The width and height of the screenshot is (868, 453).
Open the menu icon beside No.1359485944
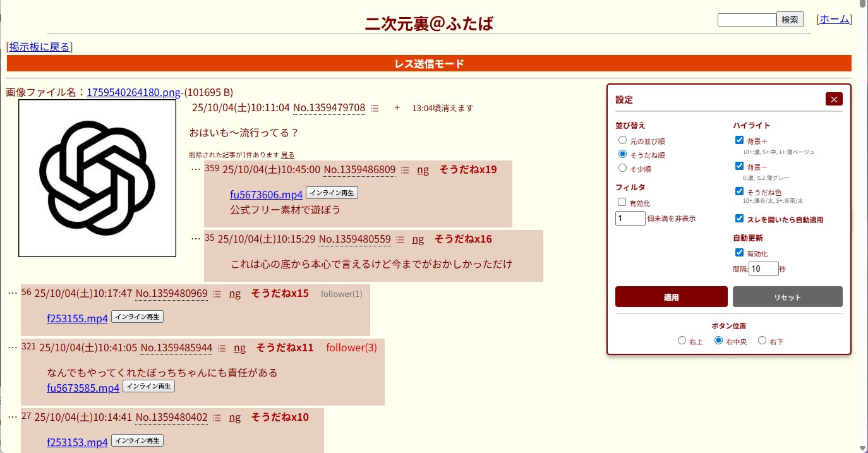[222, 348]
